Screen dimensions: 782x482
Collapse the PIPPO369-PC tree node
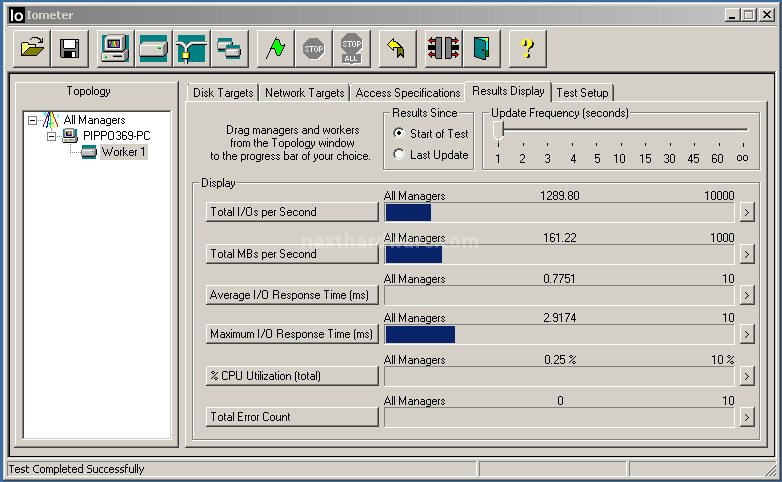51,136
